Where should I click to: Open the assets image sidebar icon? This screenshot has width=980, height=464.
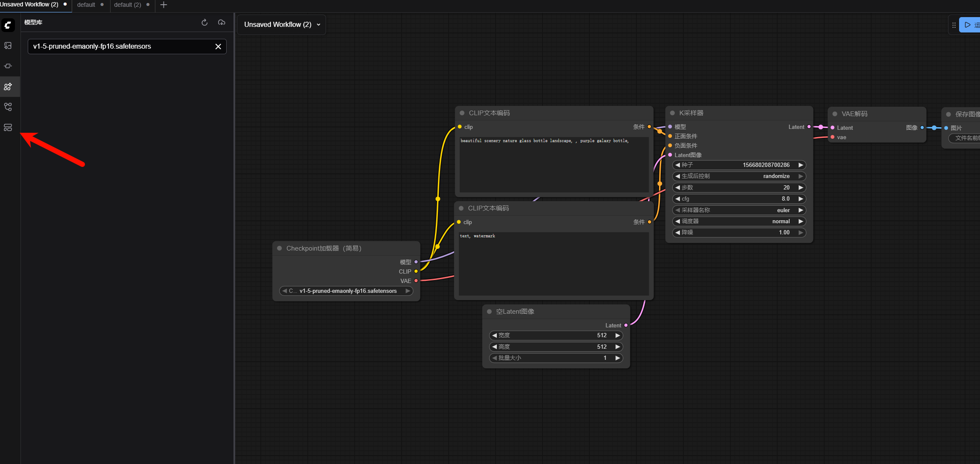8,46
